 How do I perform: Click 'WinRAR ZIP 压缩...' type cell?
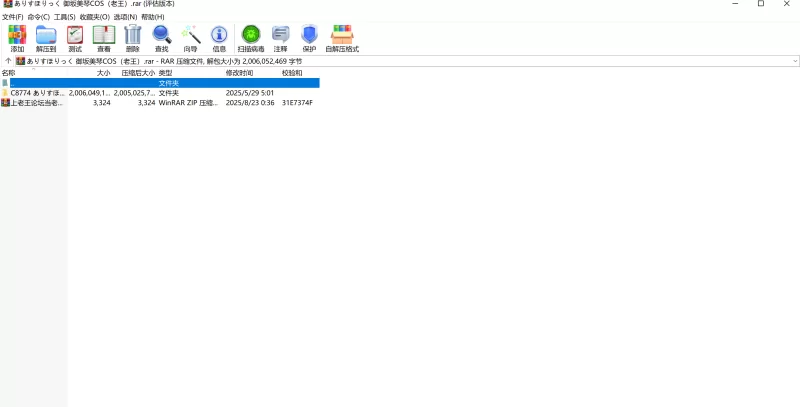(x=188, y=103)
